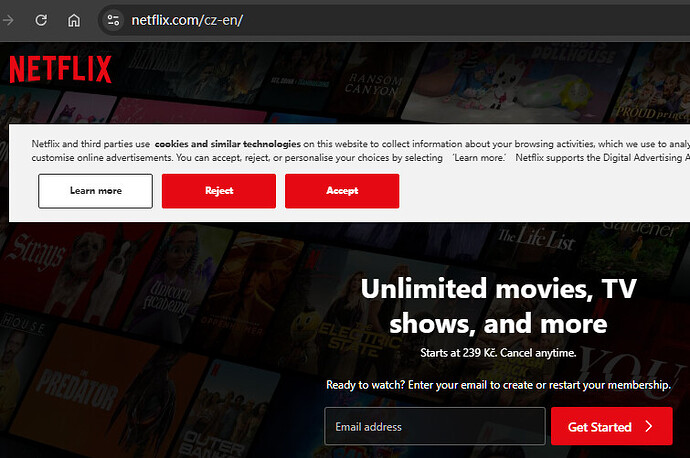Click the browser forward arrow
The image size is (690, 458).
coord(8,20)
